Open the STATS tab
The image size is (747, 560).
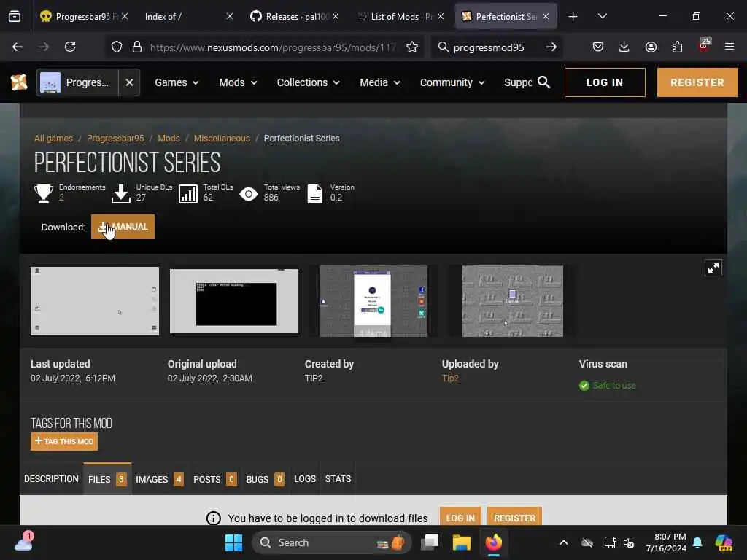pos(338,478)
